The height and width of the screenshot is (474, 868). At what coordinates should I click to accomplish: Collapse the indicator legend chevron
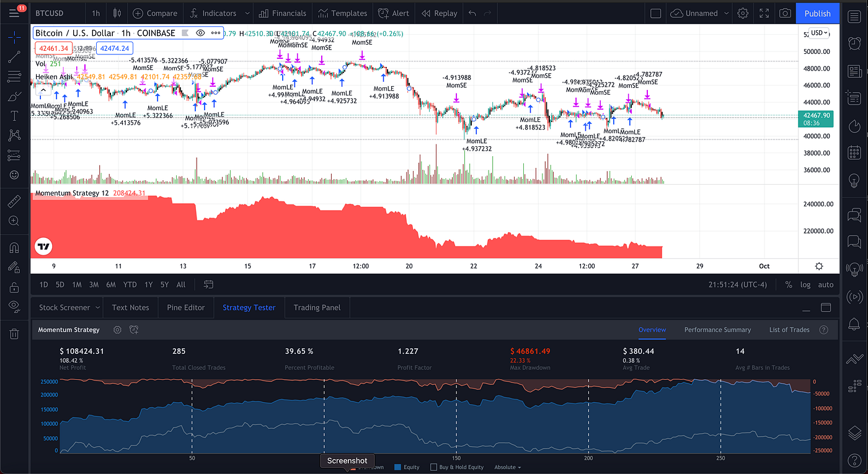pyautogui.click(x=42, y=90)
